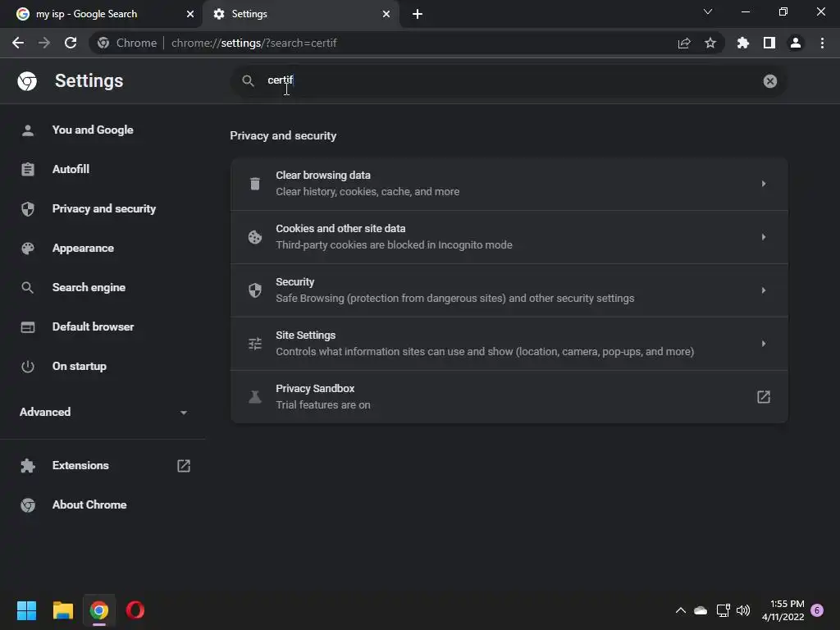Switch to my isp Google Search tab
Image resolution: width=840 pixels, height=630 pixels.
101,14
